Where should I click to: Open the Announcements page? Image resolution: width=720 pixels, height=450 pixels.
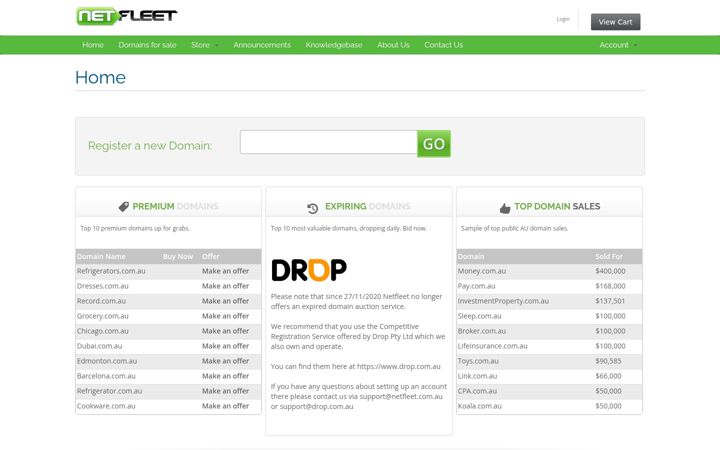[x=262, y=45]
